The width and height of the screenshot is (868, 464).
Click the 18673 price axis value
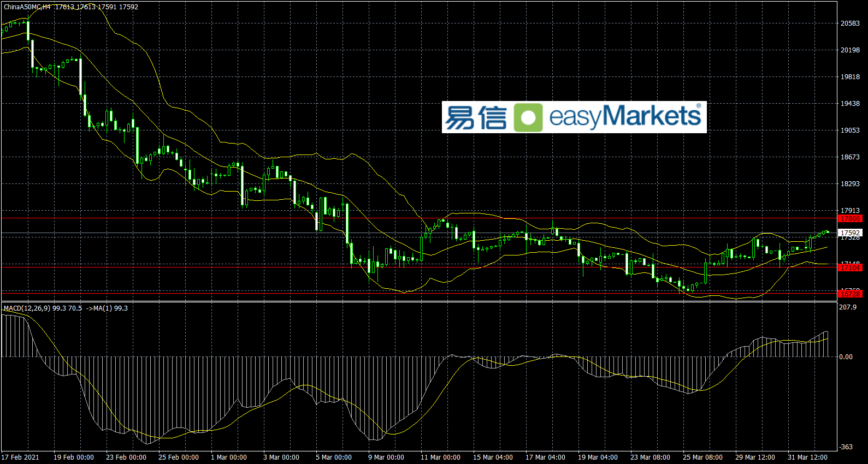coord(850,157)
